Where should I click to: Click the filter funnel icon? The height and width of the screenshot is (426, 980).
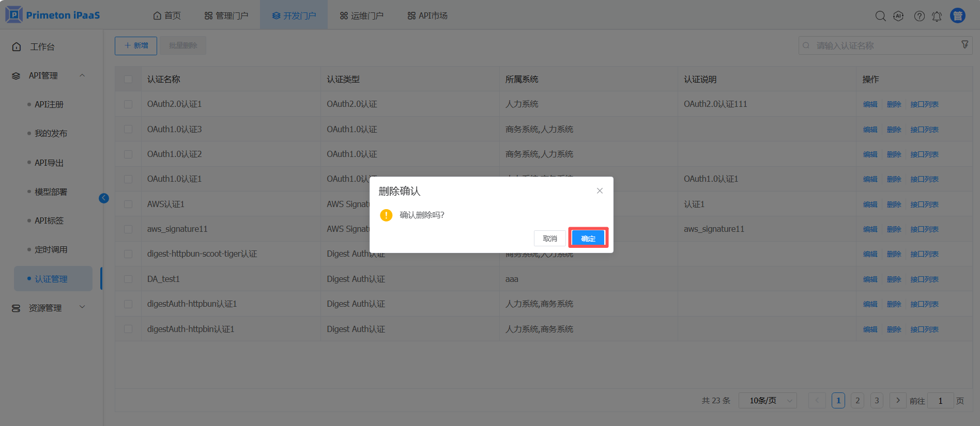964,45
